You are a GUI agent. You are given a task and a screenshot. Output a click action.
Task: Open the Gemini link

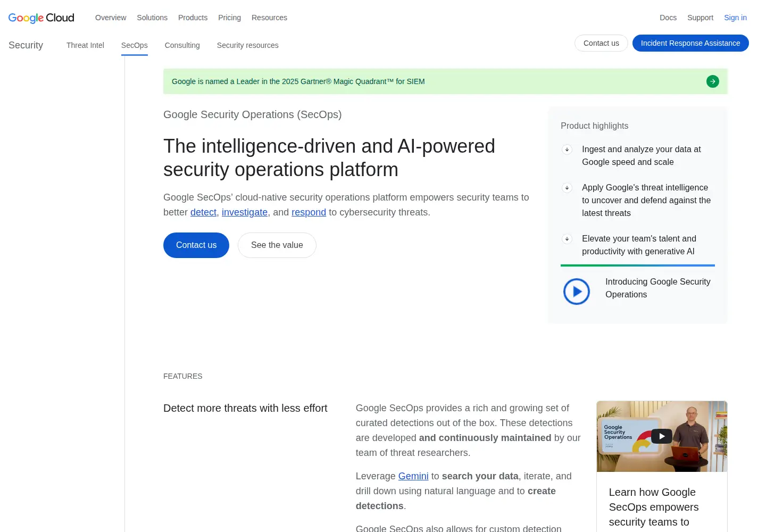[413, 476]
